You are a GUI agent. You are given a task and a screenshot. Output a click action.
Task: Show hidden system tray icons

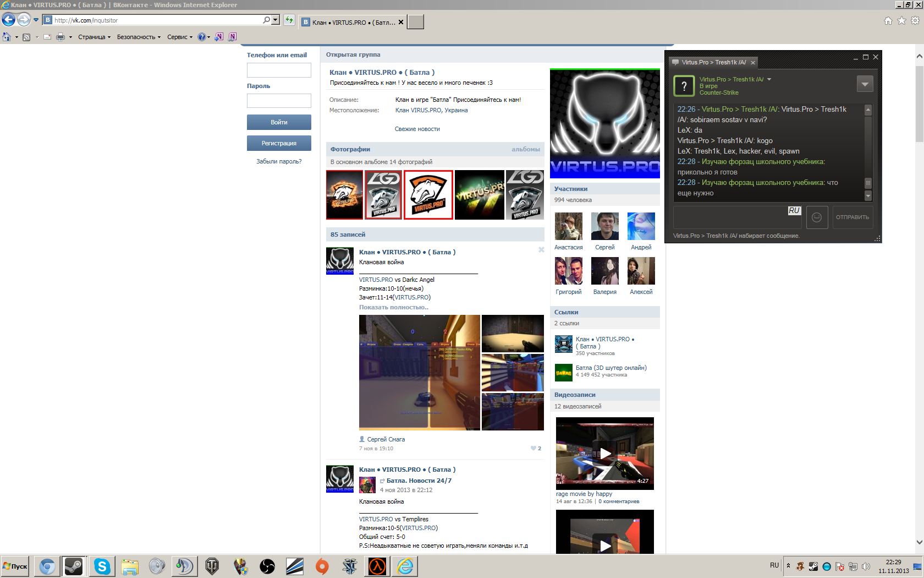[x=788, y=566]
